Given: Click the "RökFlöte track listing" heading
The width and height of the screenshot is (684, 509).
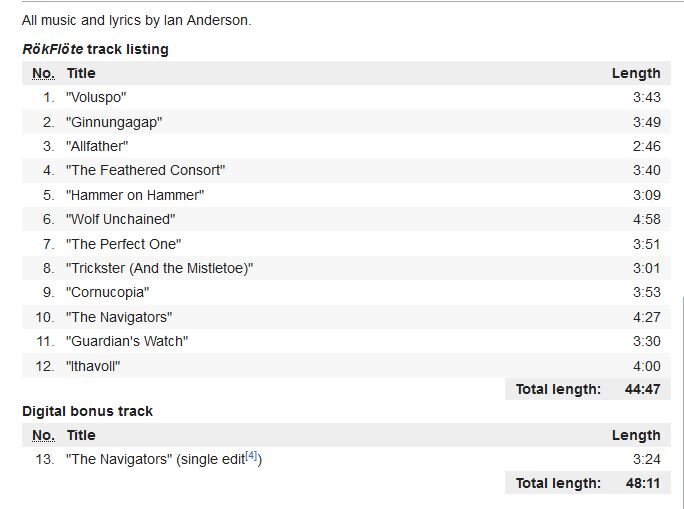Looking at the screenshot, I should click(x=95, y=49).
